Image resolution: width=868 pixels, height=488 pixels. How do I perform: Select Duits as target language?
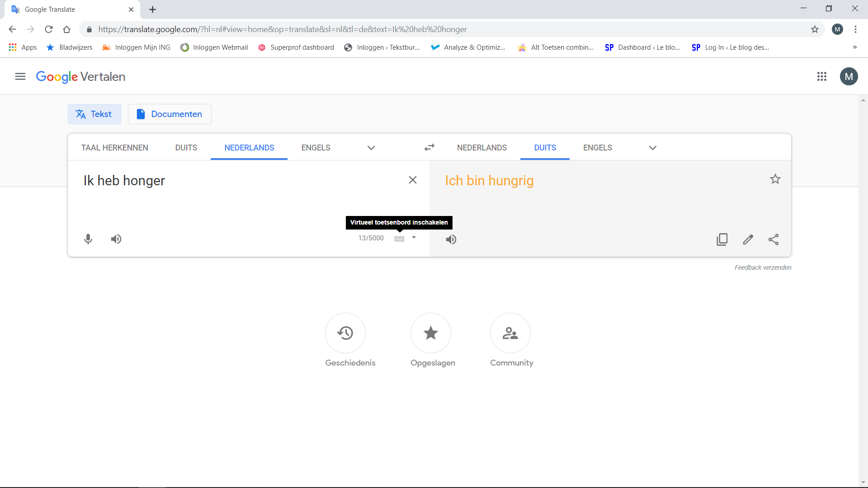tap(545, 147)
